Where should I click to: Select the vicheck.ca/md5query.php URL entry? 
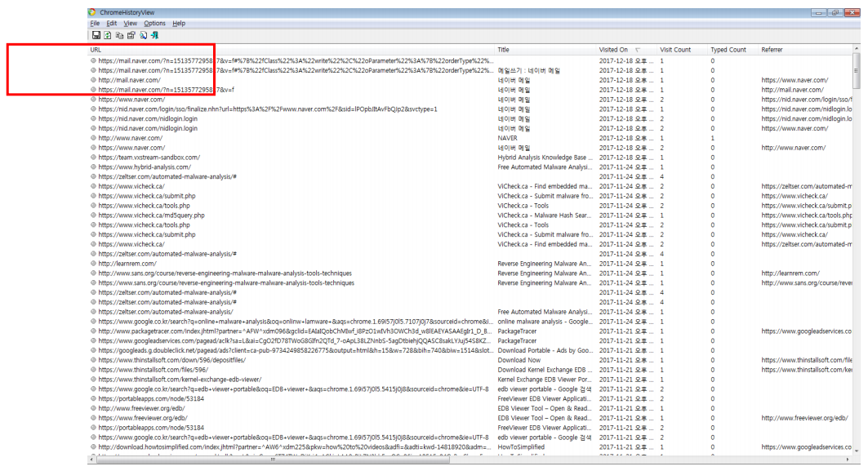click(x=152, y=216)
